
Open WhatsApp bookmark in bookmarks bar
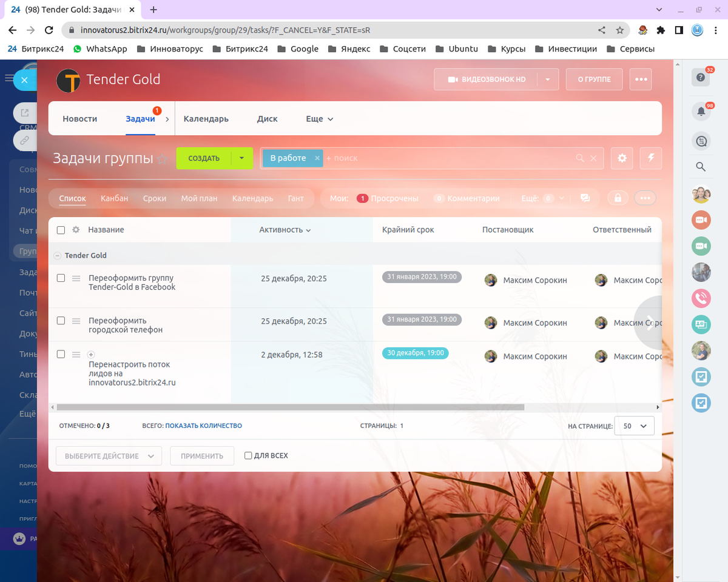[x=100, y=48]
